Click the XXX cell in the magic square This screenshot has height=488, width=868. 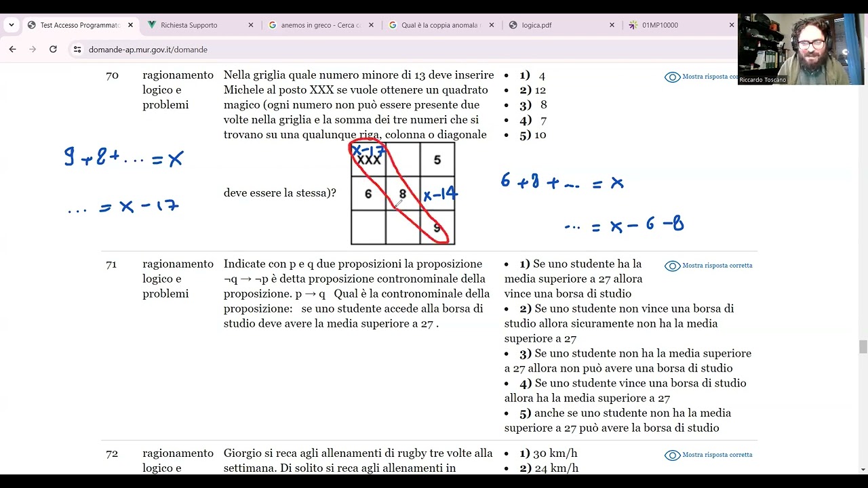[368, 160]
